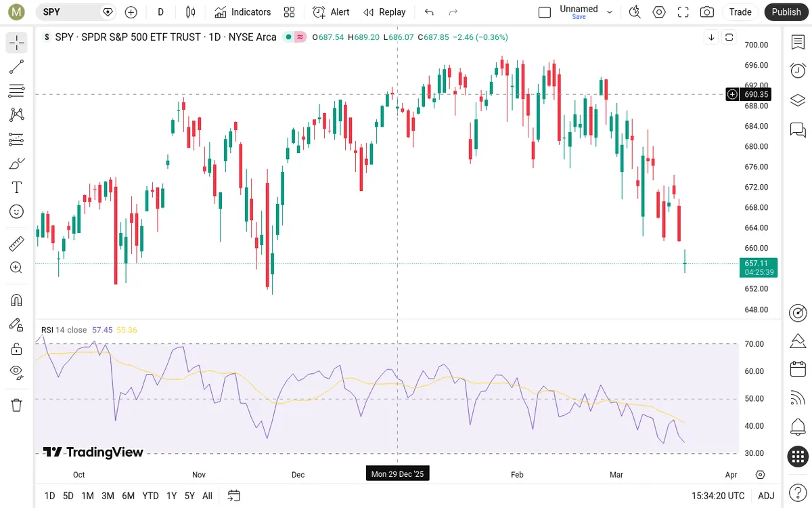
Task: Select the ruler measure tool
Action: [x=17, y=243]
